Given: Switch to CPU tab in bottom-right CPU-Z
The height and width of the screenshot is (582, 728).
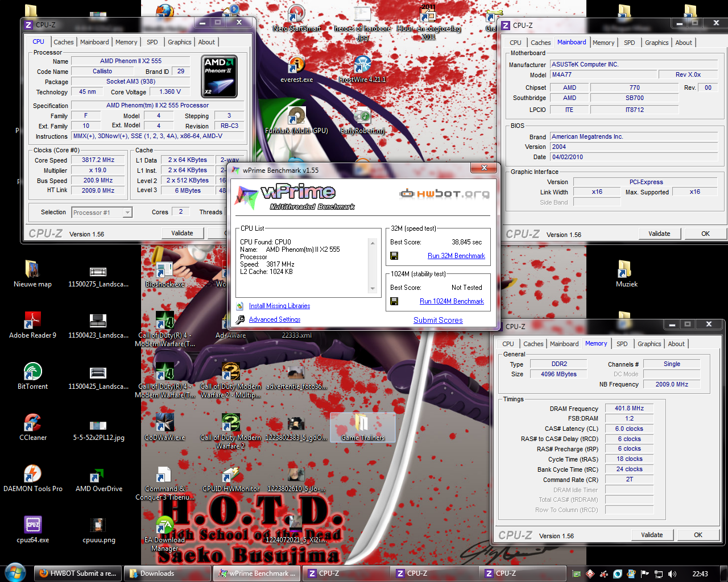Looking at the screenshot, I should pyautogui.click(x=508, y=344).
